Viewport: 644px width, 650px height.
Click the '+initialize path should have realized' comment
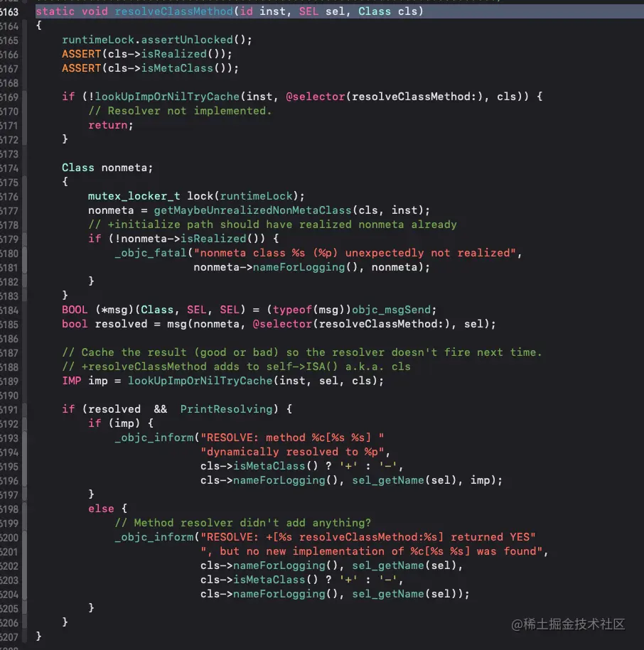[272, 224]
